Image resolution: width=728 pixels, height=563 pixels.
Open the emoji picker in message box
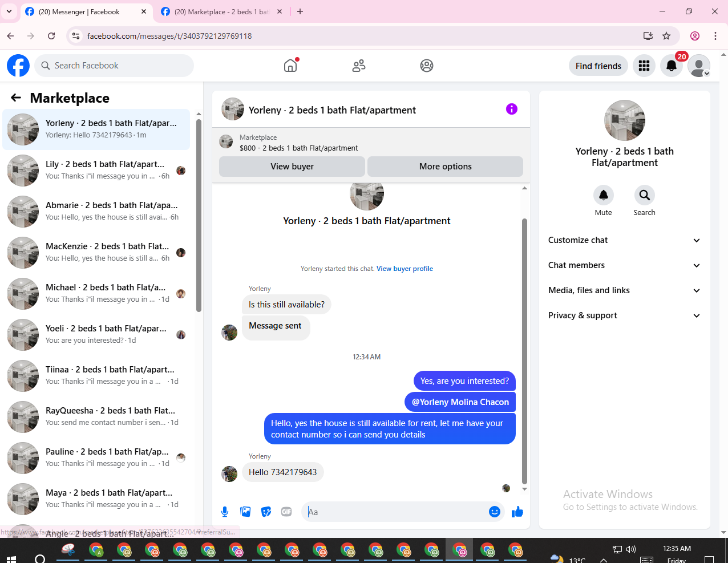pyautogui.click(x=495, y=512)
